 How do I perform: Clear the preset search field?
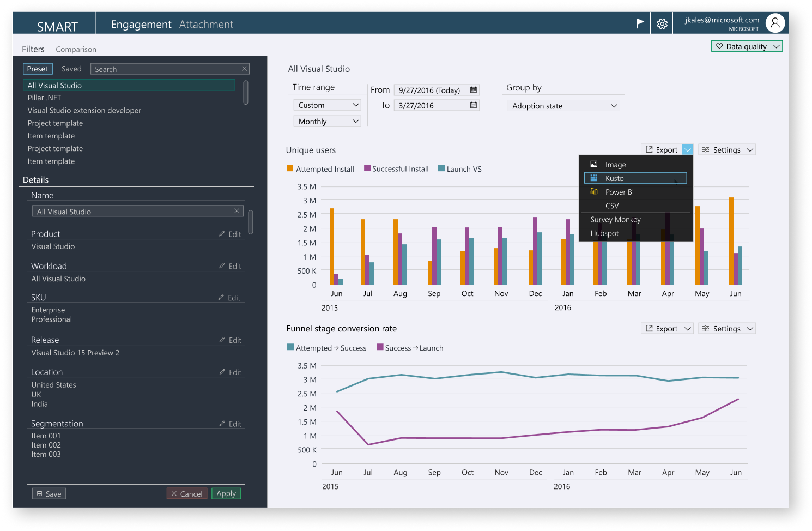point(245,69)
